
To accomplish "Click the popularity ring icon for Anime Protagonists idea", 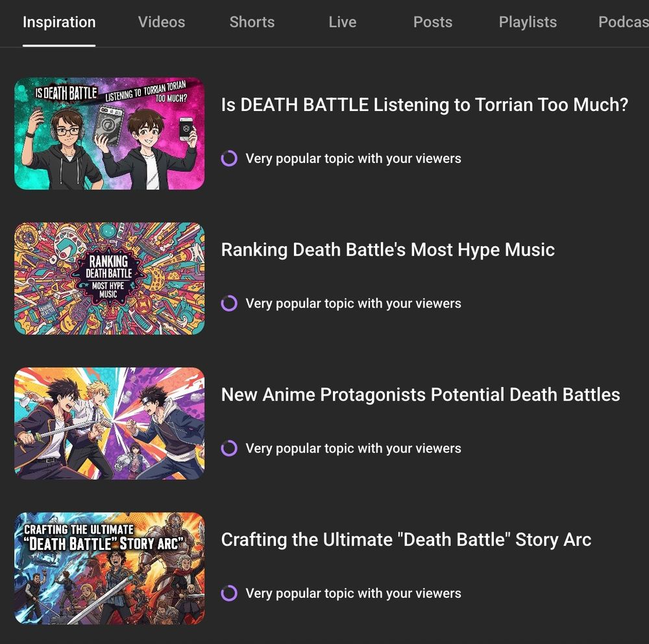I will [x=229, y=448].
